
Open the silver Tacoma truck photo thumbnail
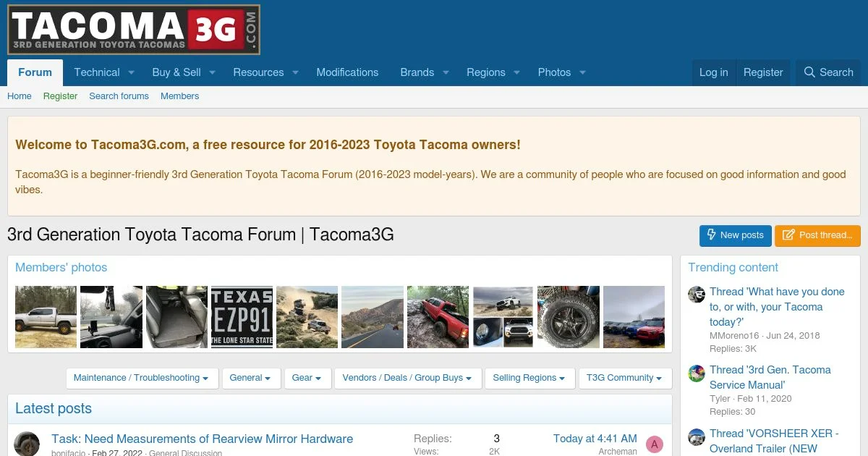(x=46, y=317)
